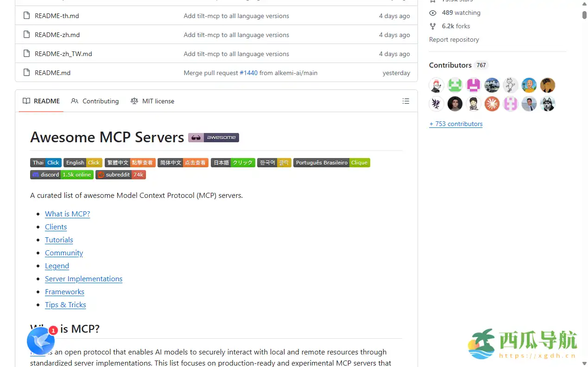Switch to the Contributing tab
The height and width of the screenshot is (367, 588).
tap(101, 101)
